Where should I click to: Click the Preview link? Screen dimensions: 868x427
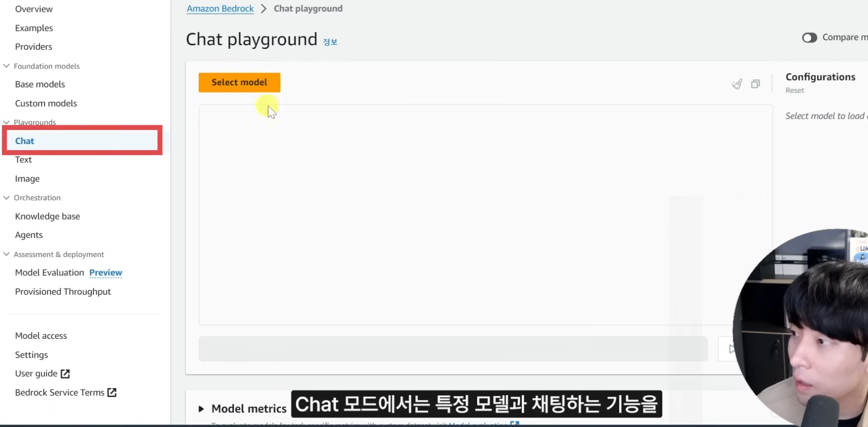pyautogui.click(x=105, y=273)
